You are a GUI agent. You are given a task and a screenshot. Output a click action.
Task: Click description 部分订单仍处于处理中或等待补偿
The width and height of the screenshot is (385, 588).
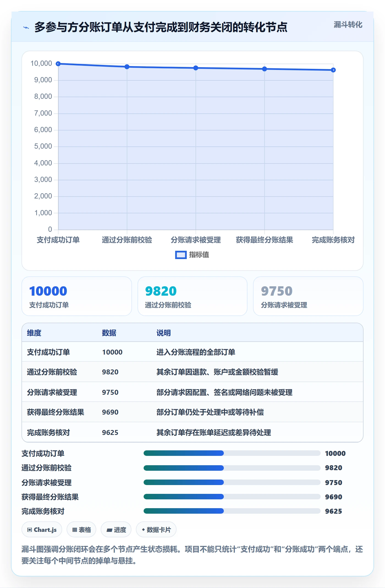(x=210, y=412)
